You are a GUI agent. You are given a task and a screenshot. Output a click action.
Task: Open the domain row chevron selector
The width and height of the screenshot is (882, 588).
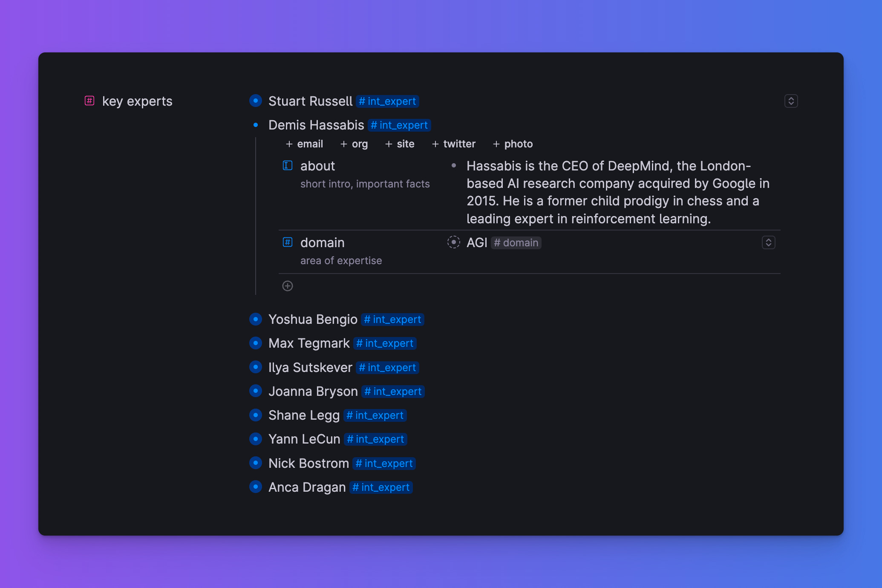[x=768, y=242]
